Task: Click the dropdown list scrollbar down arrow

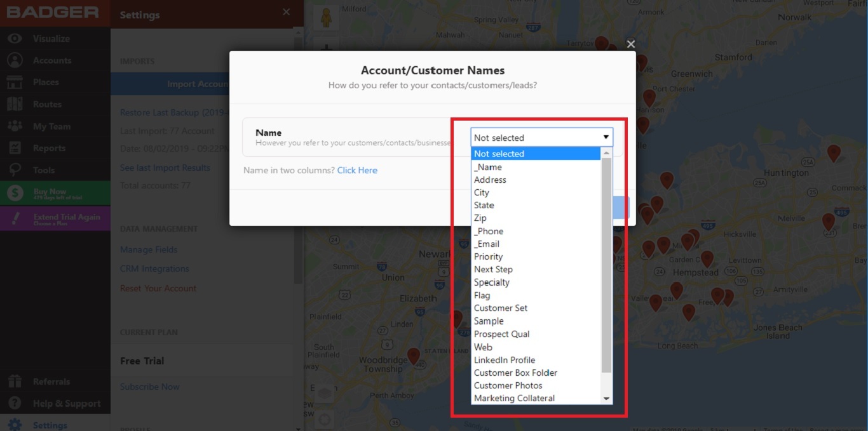Action: [606, 399]
